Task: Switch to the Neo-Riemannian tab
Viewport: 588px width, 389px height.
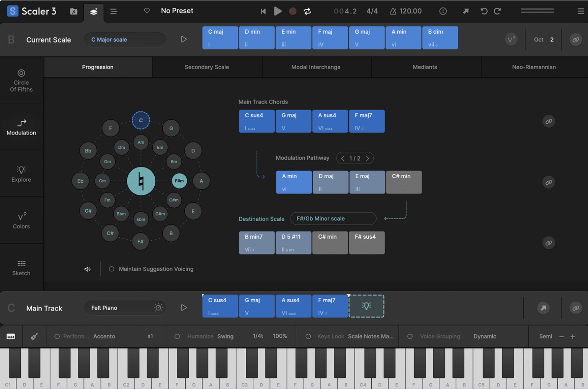Action: [x=534, y=67]
